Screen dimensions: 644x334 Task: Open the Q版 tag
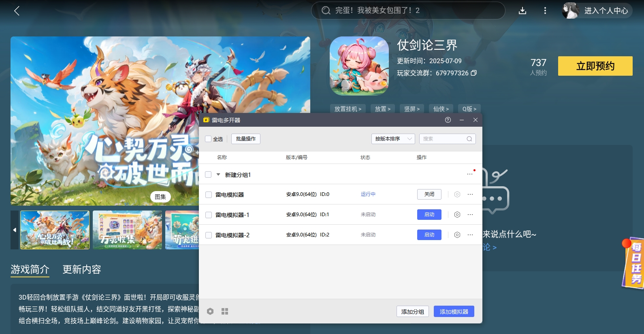(x=469, y=109)
